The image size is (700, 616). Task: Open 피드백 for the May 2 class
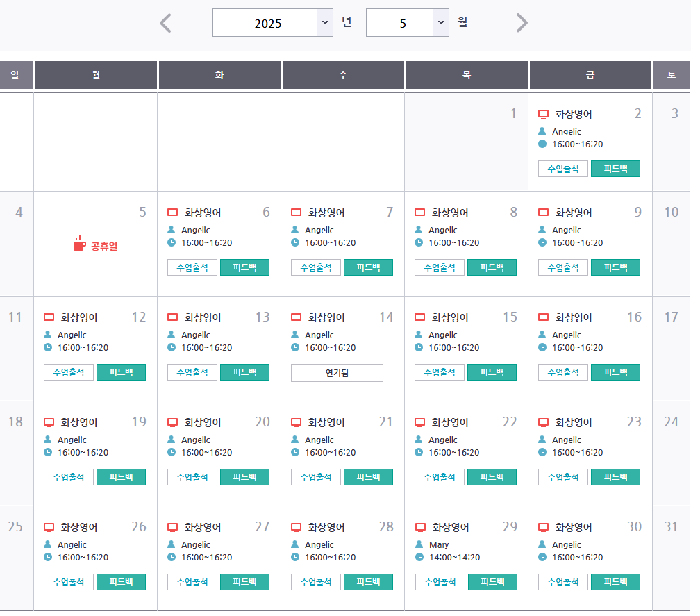click(x=615, y=169)
